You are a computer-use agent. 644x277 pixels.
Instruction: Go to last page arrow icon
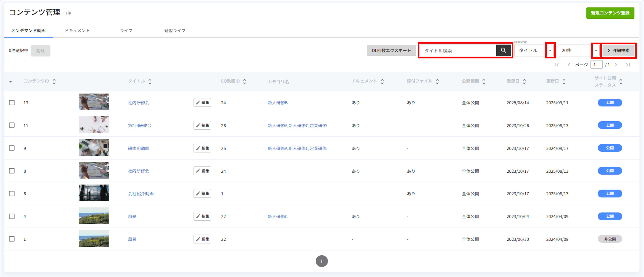pyautogui.click(x=628, y=65)
